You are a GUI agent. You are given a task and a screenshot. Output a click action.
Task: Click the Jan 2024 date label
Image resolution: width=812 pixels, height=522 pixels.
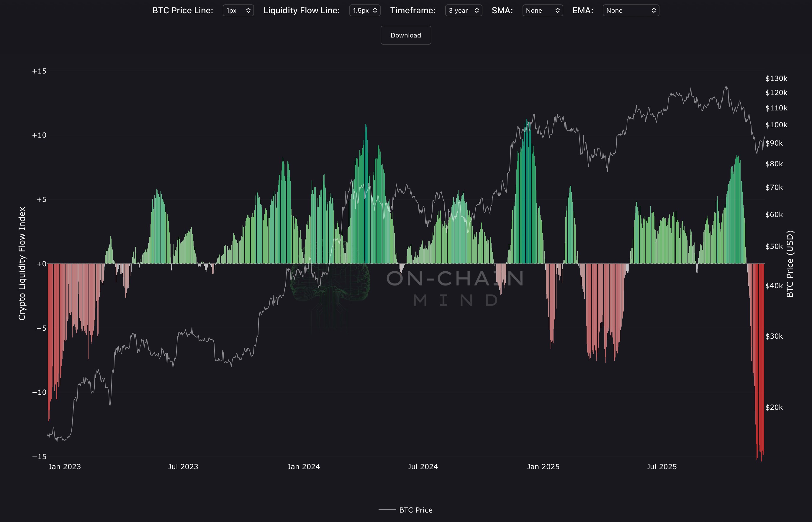click(x=304, y=467)
